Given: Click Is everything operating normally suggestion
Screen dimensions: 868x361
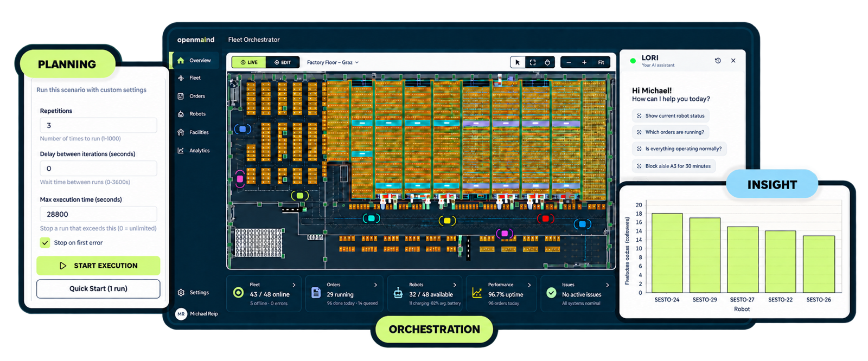Looking at the screenshot, I should pos(679,149).
